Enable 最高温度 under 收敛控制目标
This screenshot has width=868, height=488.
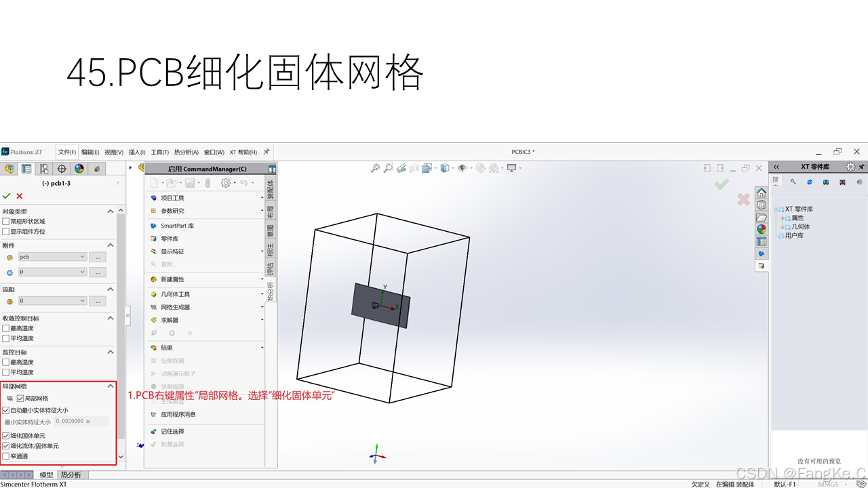(6, 328)
